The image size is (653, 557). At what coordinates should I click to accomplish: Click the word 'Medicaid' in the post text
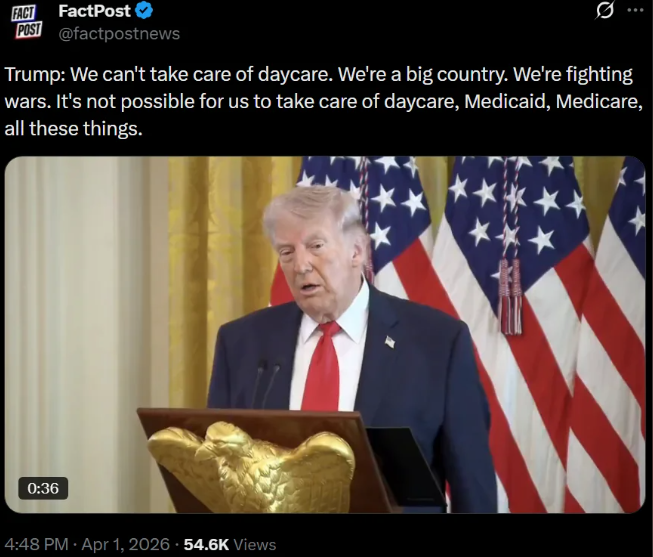[x=506, y=102]
